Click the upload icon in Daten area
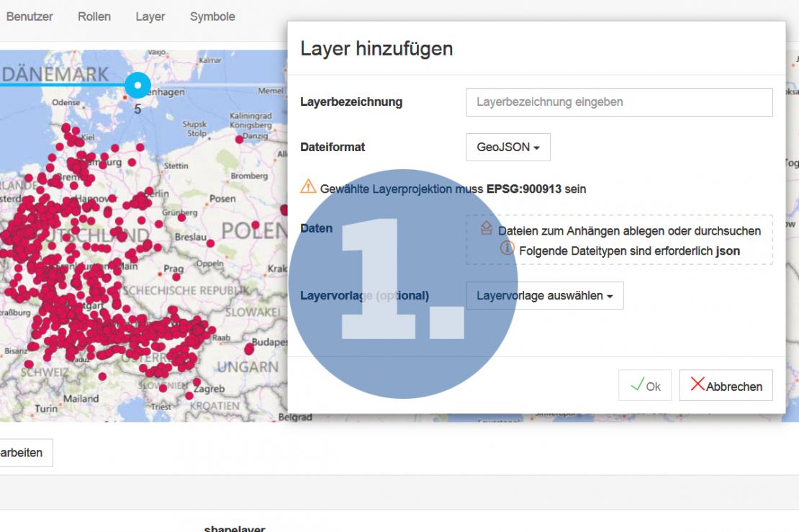Screen dimensions: 799x532 [486, 228]
